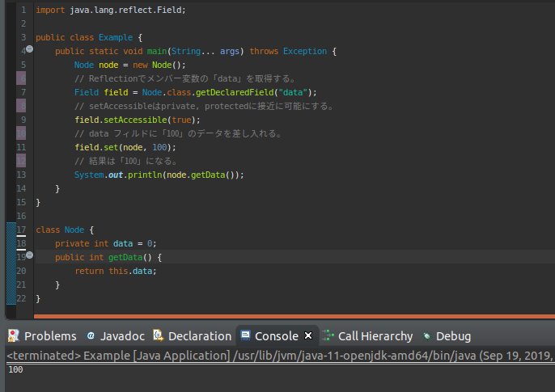
Task: Click task marker on line 8 ruler
Action: click(21, 106)
